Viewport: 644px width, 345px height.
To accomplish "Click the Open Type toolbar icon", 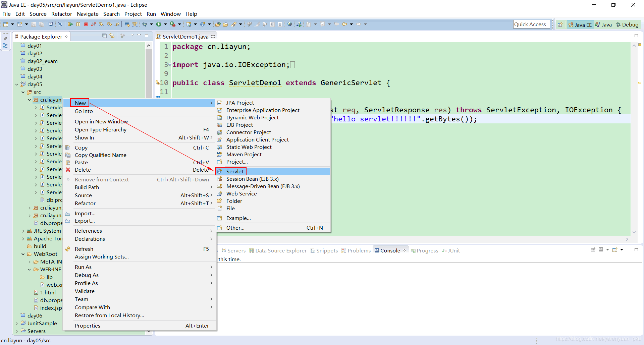I will [x=218, y=24].
